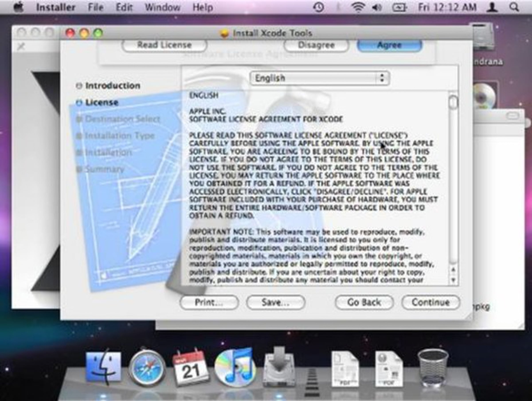The height and width of the screenshot is (401, 532).
Task: Click the first PDF document in Dock
Action: (345, 369)
